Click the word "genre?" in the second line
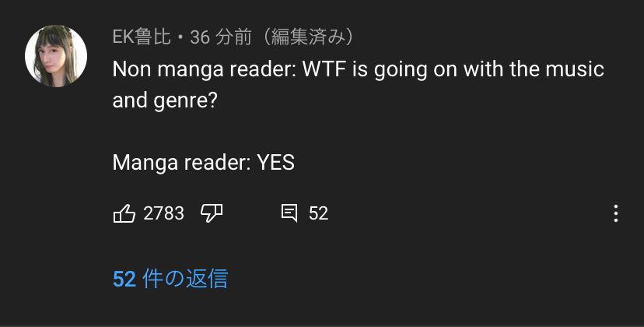Screen dimensions: 644x327 coord(185,101)
